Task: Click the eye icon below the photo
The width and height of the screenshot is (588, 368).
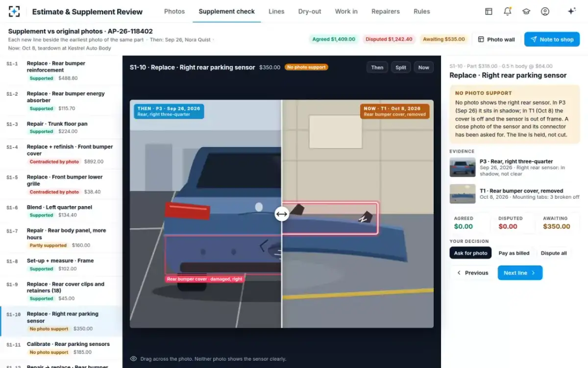Action: [x=133, y=359]
